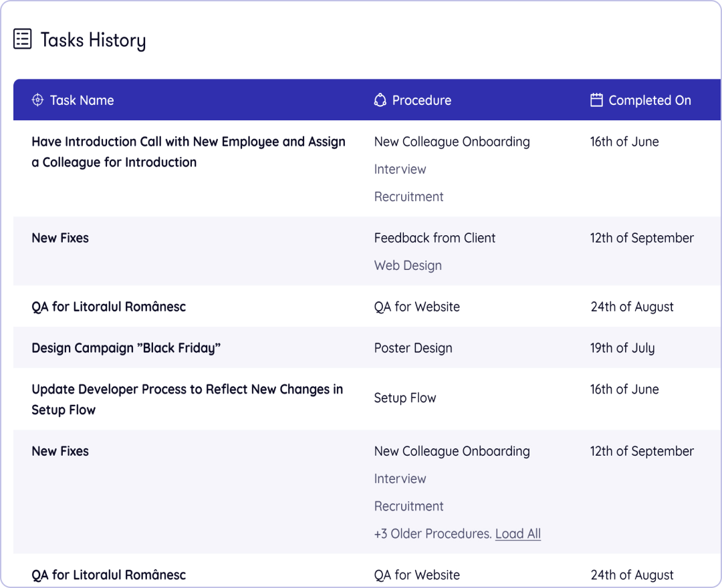Open New Fixes task in the Load All row
The width and height of the screenshot is (722, 588).
(x=60, y=451)
